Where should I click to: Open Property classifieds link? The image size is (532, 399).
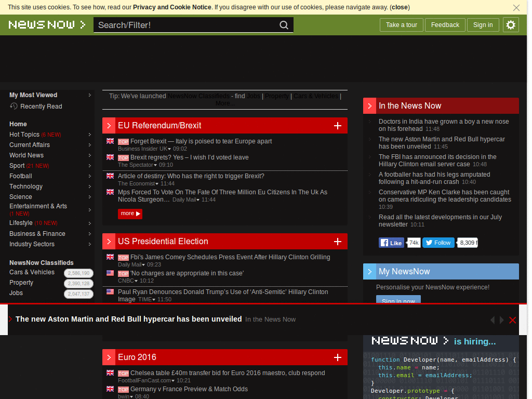[21, 283]
